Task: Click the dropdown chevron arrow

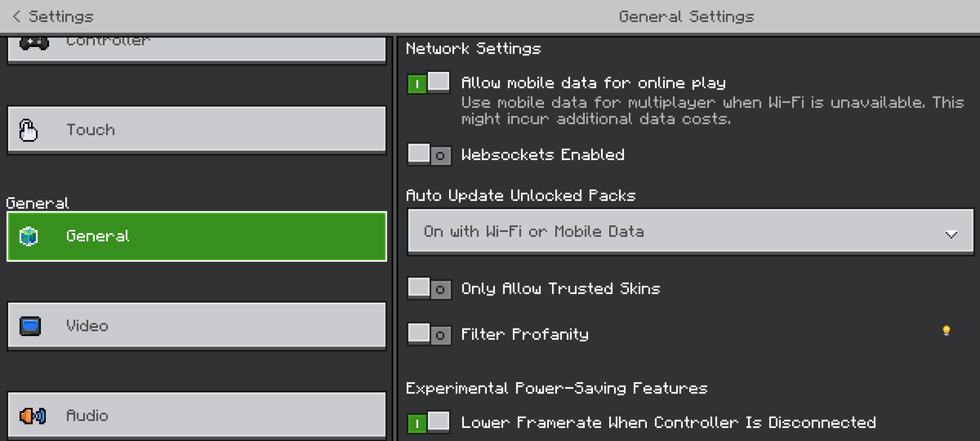Action: pos(951,234)
